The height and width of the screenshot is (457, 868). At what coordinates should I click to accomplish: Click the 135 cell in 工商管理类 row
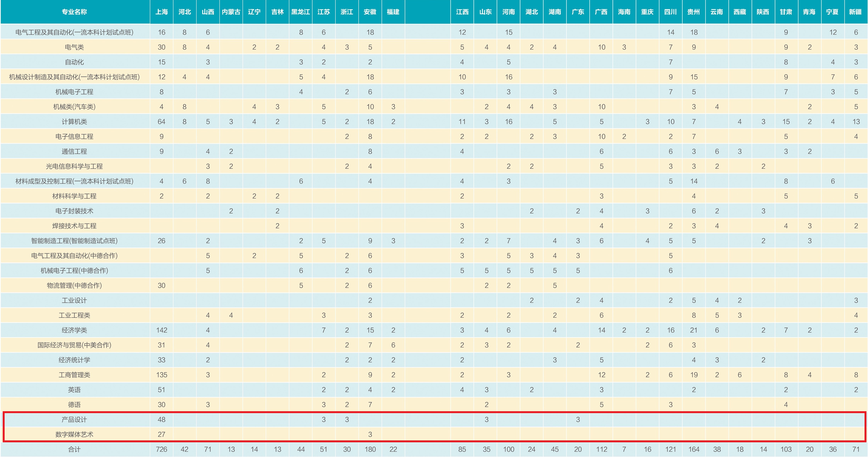click(x=161, y=375)
